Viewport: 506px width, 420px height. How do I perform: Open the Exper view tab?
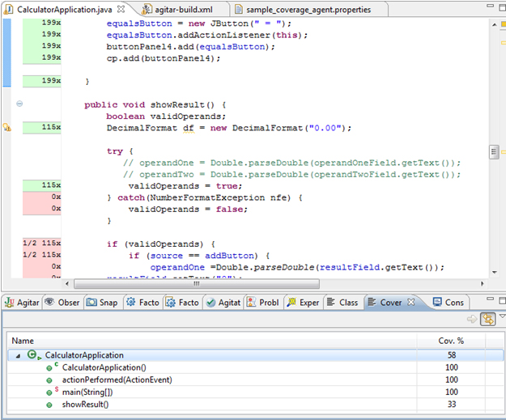[303, 303]
